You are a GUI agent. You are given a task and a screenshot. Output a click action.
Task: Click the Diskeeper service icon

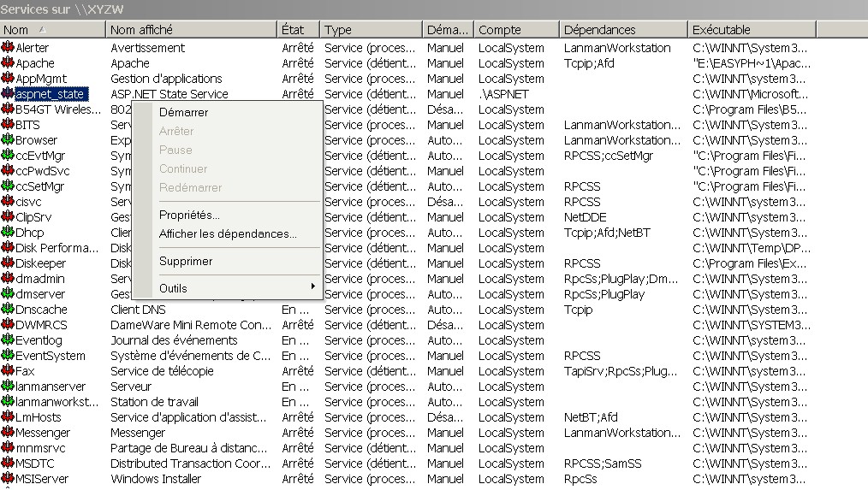click(8, 263)
